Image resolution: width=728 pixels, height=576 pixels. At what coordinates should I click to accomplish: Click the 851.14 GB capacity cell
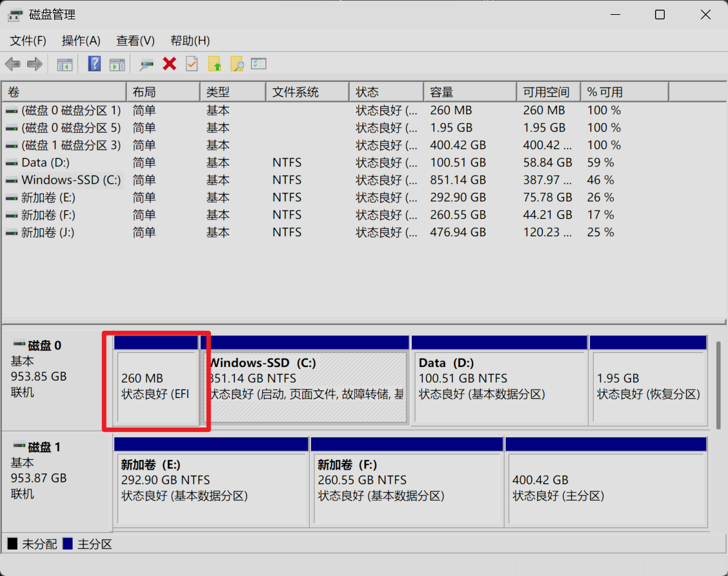point(458,180)
